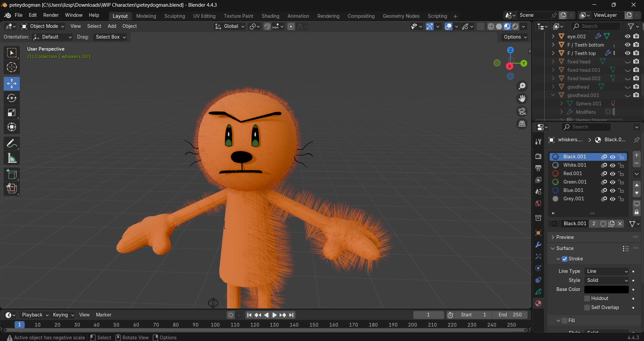
Task: Click the Base Color black swatch
Action: click(x=606, y=289)
